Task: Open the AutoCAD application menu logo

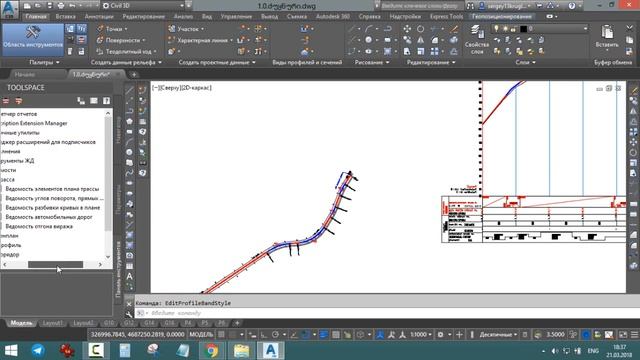Action: 9,8
